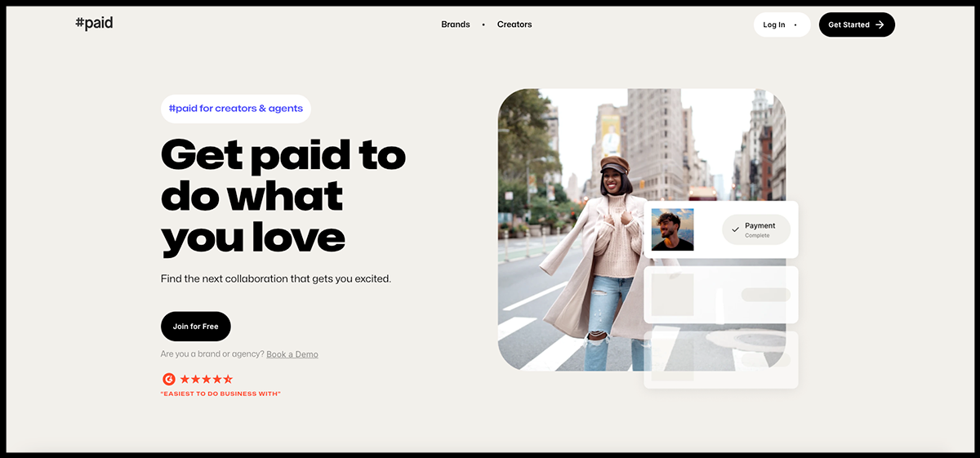
Task: Follow the Book a Demo link
Action: pos(292,354)
